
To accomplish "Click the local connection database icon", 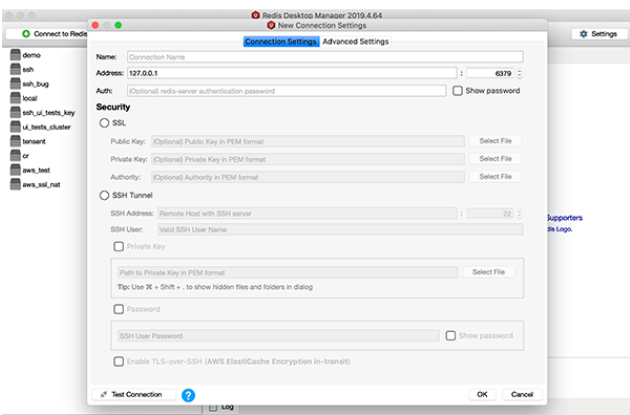I will click(x=15, y=98).
